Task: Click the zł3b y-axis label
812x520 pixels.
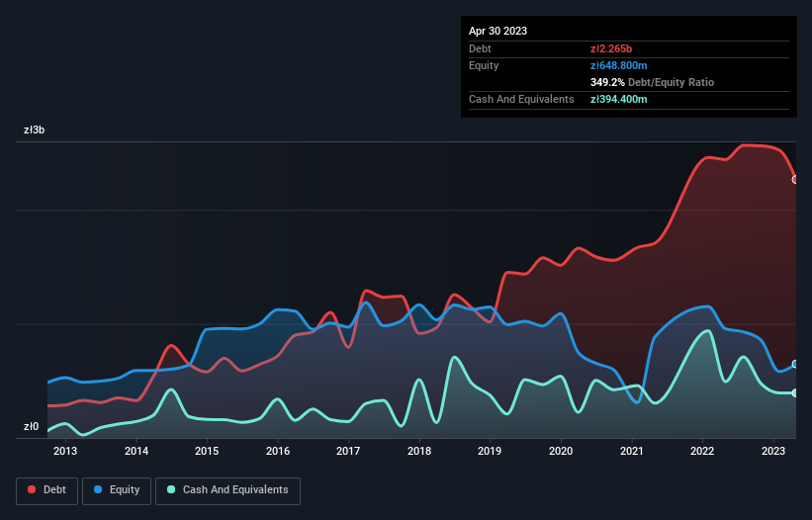Action: point(35,130)
